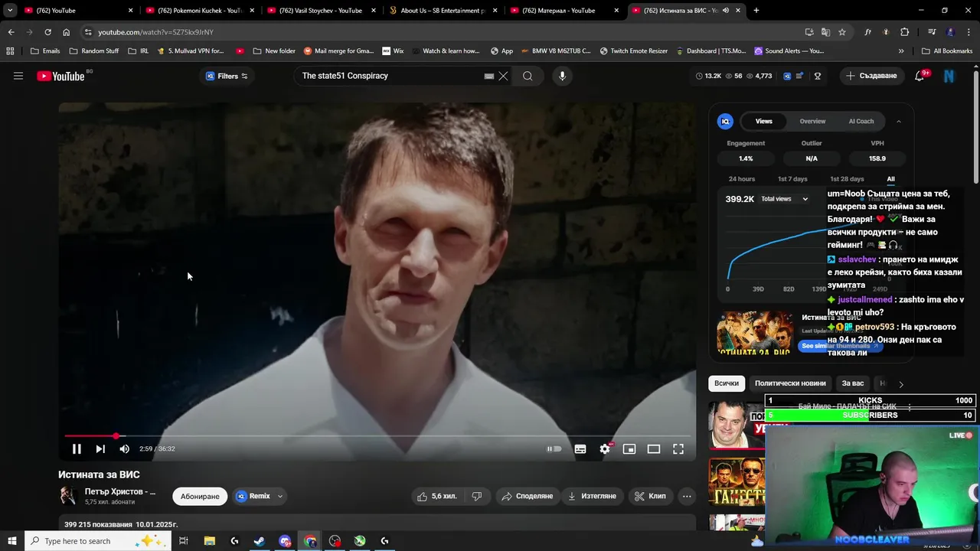Click the Споделяне share button
980x551 pixels.
tap(527, 496)
